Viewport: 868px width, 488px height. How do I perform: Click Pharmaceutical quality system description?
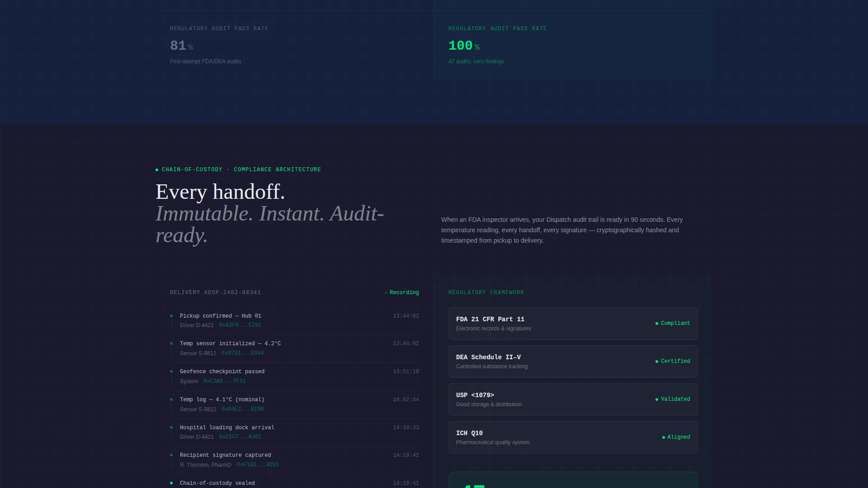click(493, 443)
